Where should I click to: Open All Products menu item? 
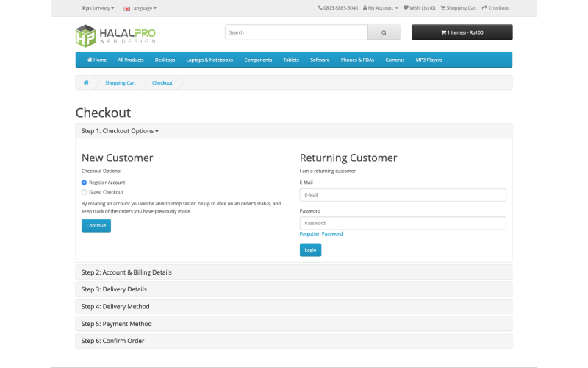(x=131, y=60)
